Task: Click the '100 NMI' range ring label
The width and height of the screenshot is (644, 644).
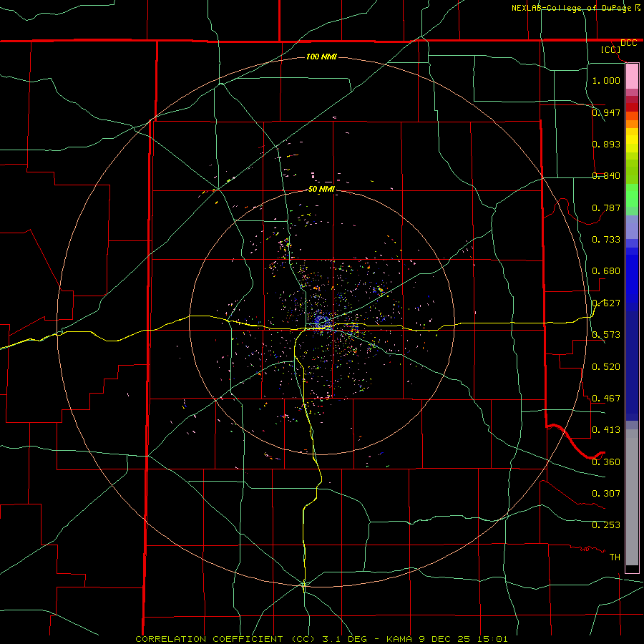Action: [321, 57]
